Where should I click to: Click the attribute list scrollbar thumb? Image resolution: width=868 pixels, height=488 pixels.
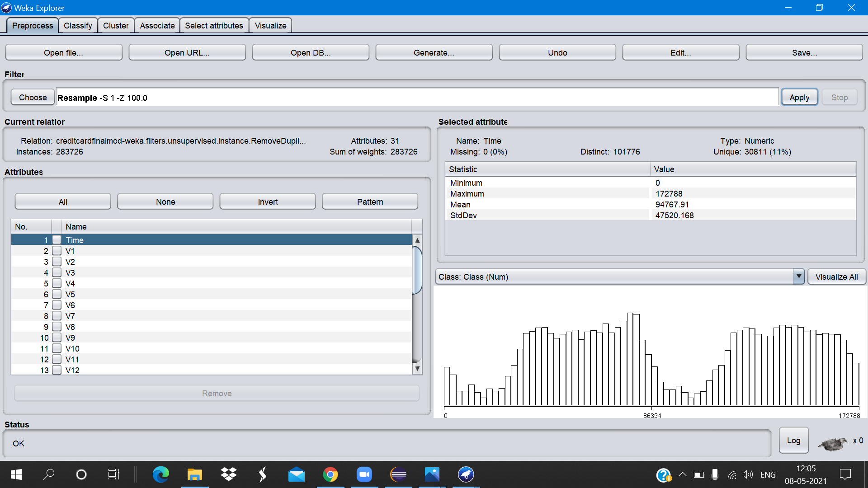(417, 270)
